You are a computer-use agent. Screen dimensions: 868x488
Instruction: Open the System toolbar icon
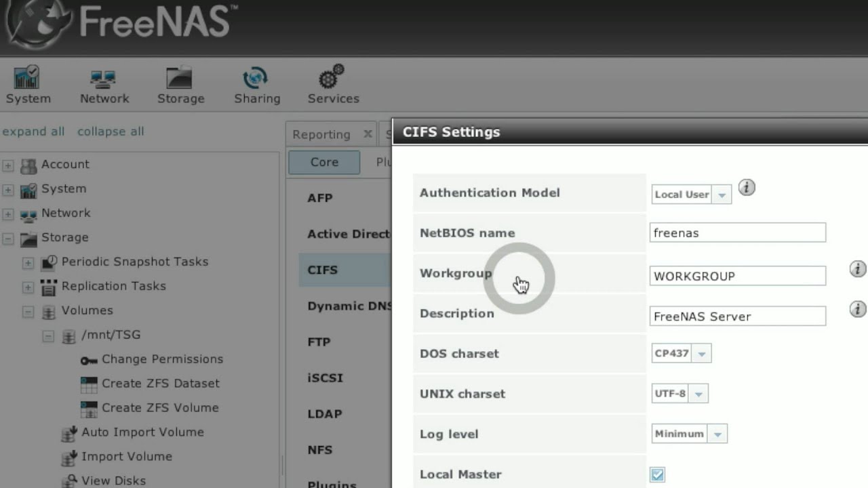coord(27,77)
